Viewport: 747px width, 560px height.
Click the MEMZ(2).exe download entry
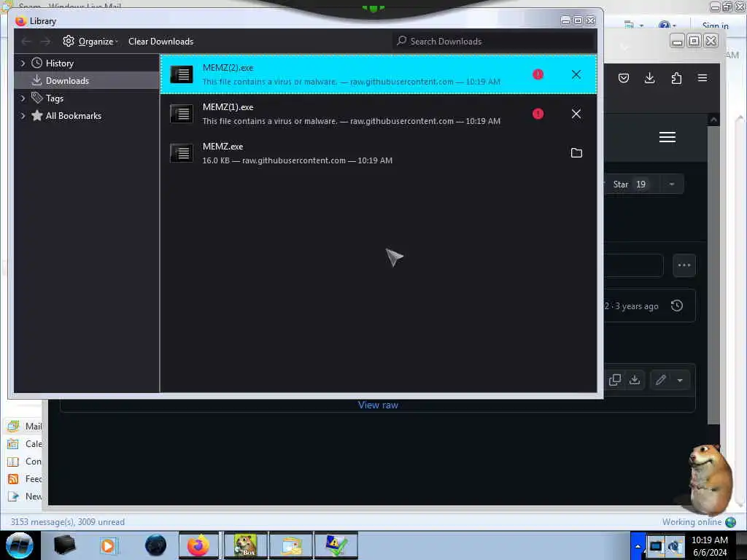pyautogui.click(x=379, y=74)
